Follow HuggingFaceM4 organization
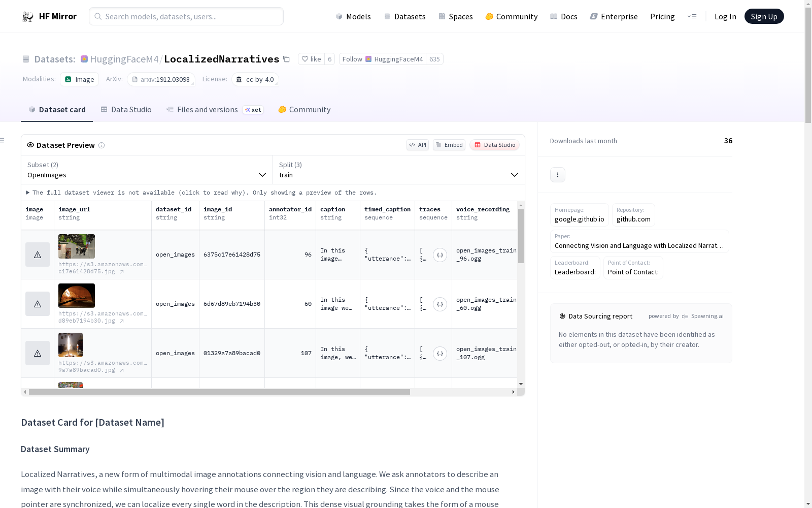This screenshot has width=812, height=508. 383,59
